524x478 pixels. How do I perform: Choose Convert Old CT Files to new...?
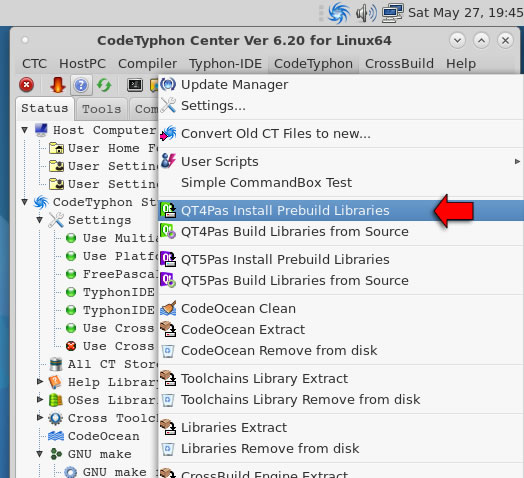(x=341, y=134)
